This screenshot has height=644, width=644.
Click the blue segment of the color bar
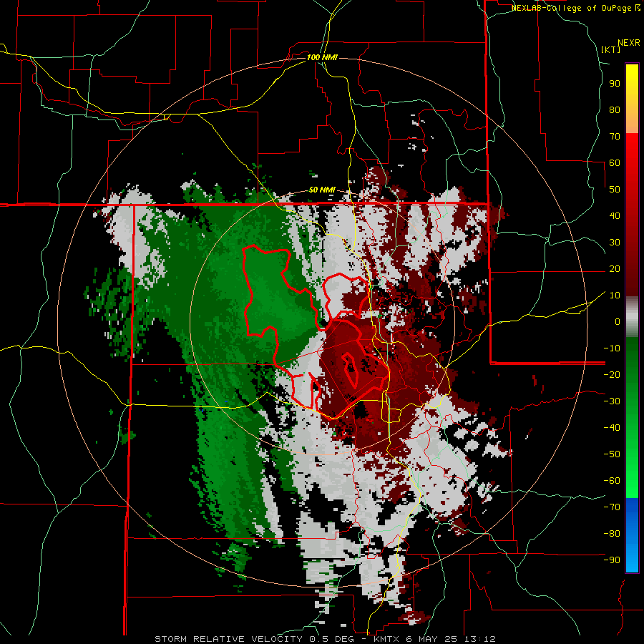tap(632, 535)
